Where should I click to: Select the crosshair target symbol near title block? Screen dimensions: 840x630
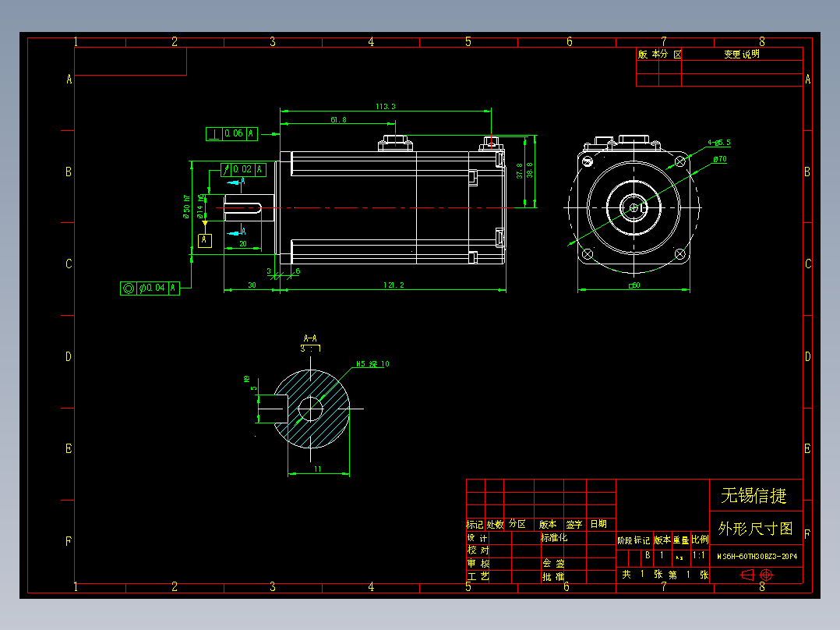(766, 575)
